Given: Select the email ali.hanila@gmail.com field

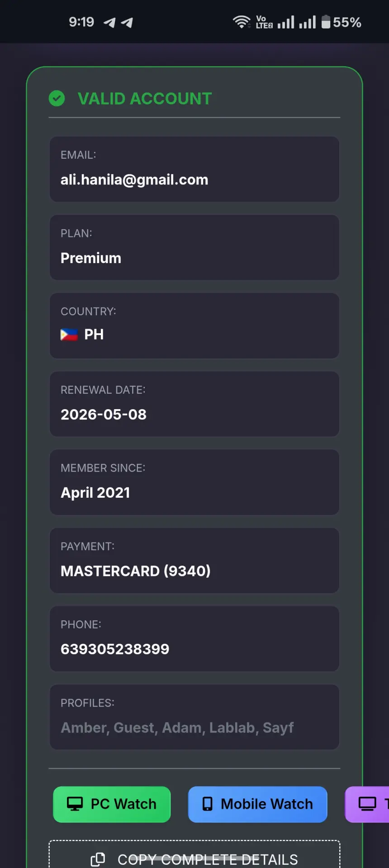Looking at the screenshot, I should tap(194, 169).
